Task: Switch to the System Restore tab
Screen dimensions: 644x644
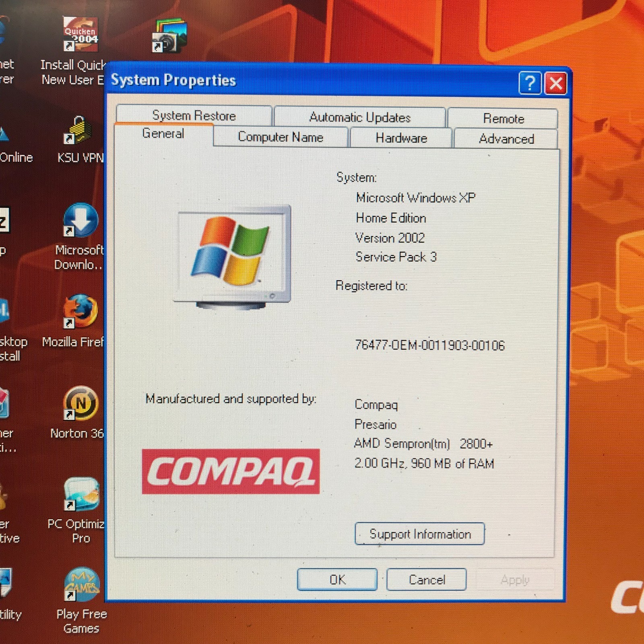Action: [194, 116]
